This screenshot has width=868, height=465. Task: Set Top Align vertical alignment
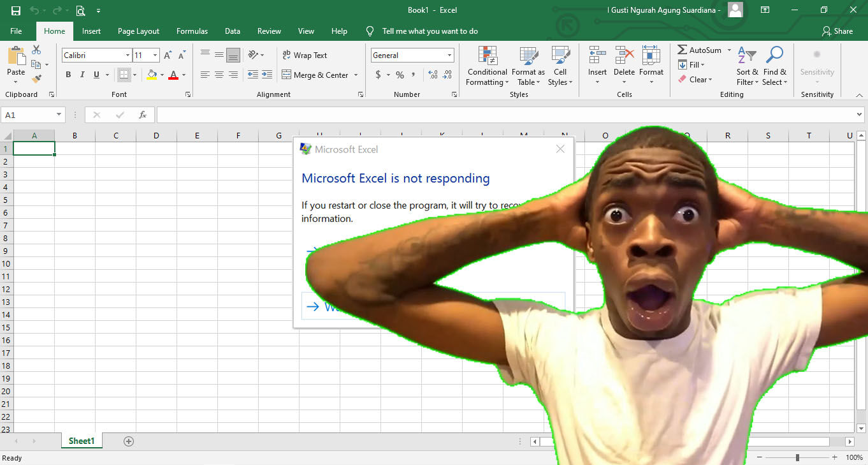[205, 55]
